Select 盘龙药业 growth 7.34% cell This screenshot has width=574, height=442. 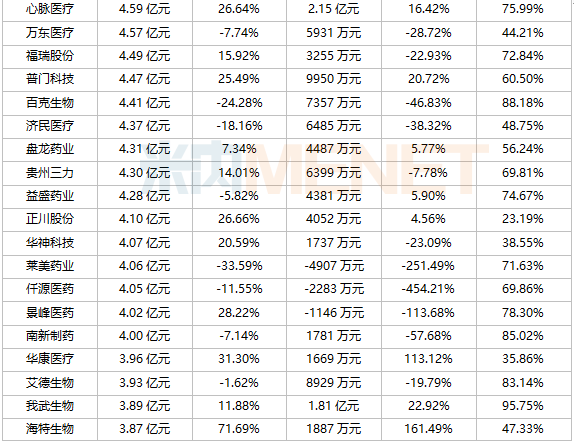point(239,149)
